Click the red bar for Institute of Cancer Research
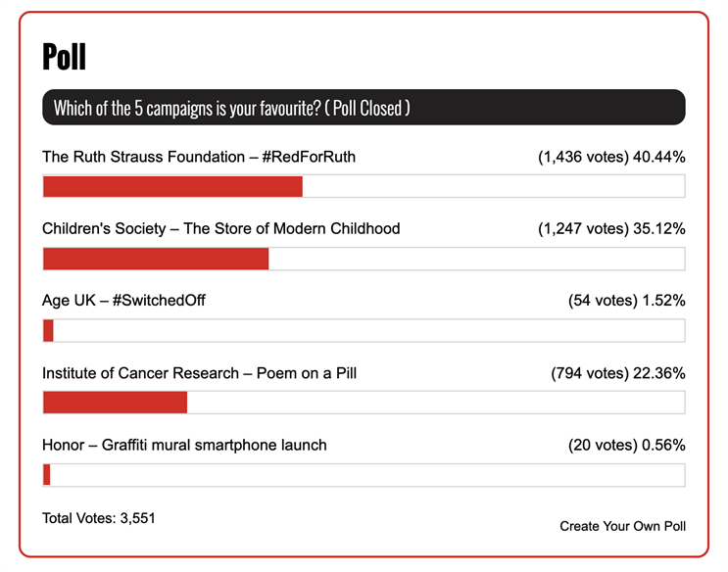The width and height of the screenshot is (728, 572). [x=116, y=403]
